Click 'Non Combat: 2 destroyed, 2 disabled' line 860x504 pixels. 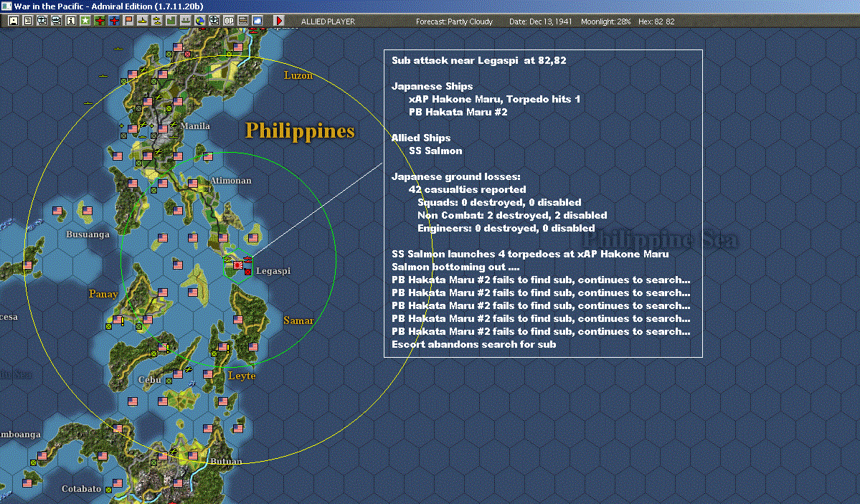[512, 216]
